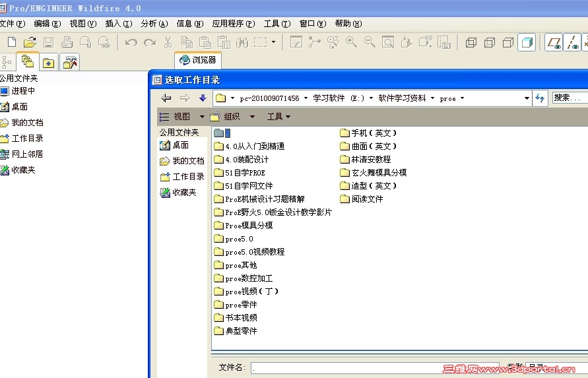Image resolution: width=588 pixels, height=378 pixels.
Task: Select folder proe数控加工
Action: click(x=244, y=278)
